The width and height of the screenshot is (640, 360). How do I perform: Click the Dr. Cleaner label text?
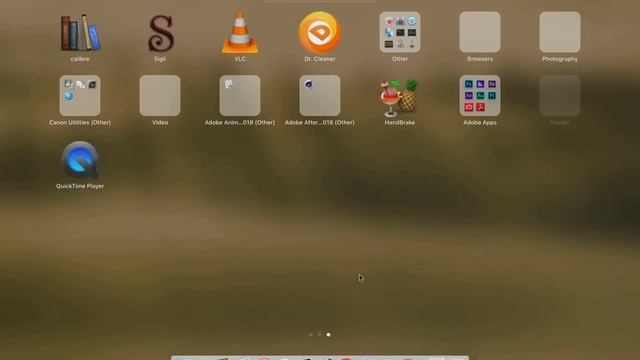click(320, 59)
